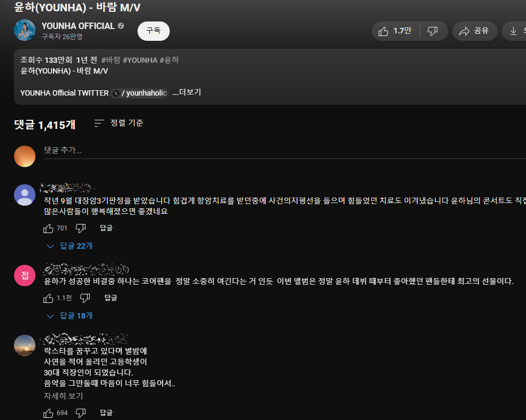
Task: Expand 답글 18개 replies
Action: point(69,316)
